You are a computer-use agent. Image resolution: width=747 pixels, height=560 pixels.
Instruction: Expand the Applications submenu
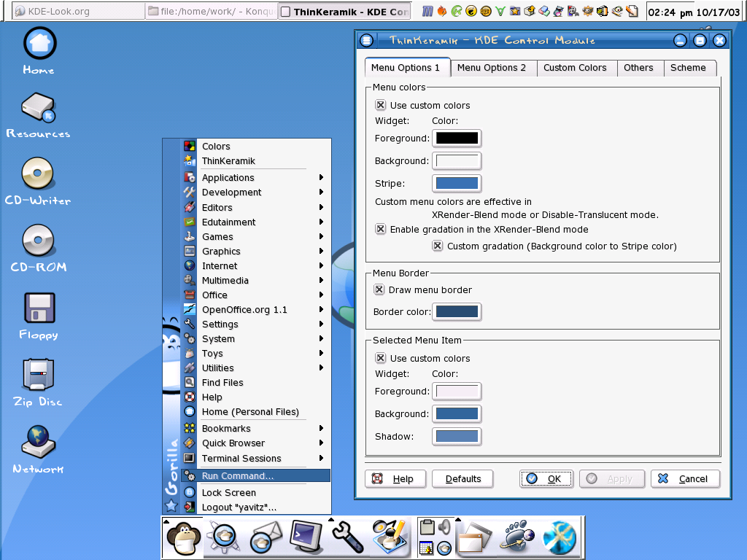click(256, 178)
